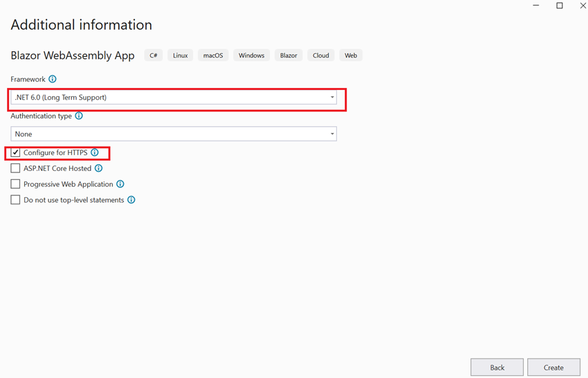Click the Windows tag

pos(251,55)
